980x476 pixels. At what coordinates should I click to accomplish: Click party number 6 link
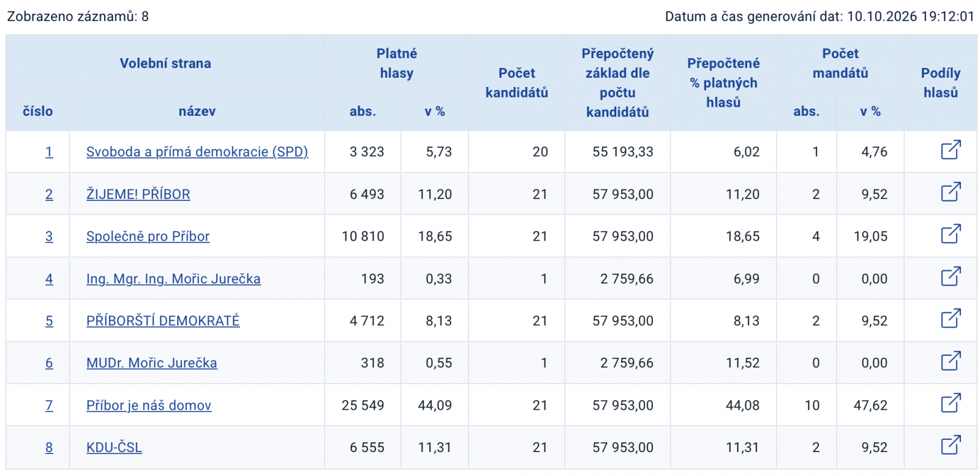coord(49,363)
